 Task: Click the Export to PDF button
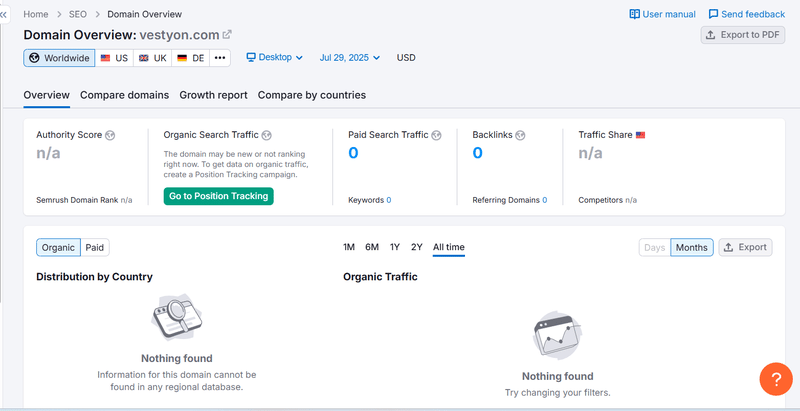coord(743,35)
